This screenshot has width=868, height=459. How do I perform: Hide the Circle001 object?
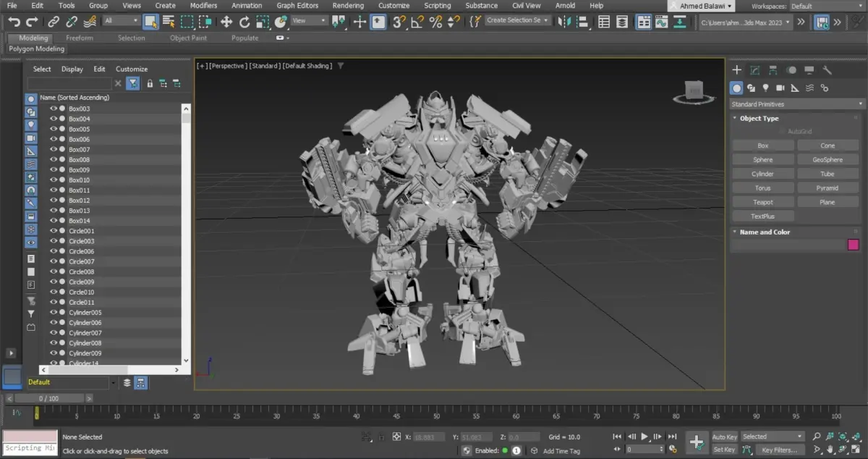point(53,231)
